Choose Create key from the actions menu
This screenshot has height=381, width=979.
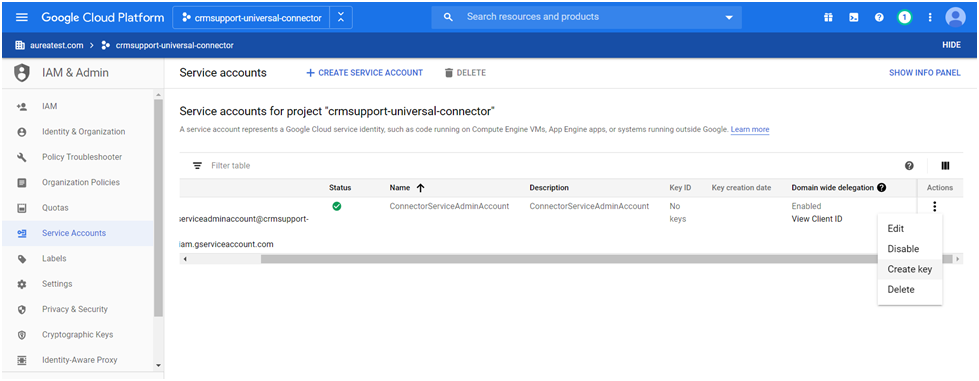(910, 269)
